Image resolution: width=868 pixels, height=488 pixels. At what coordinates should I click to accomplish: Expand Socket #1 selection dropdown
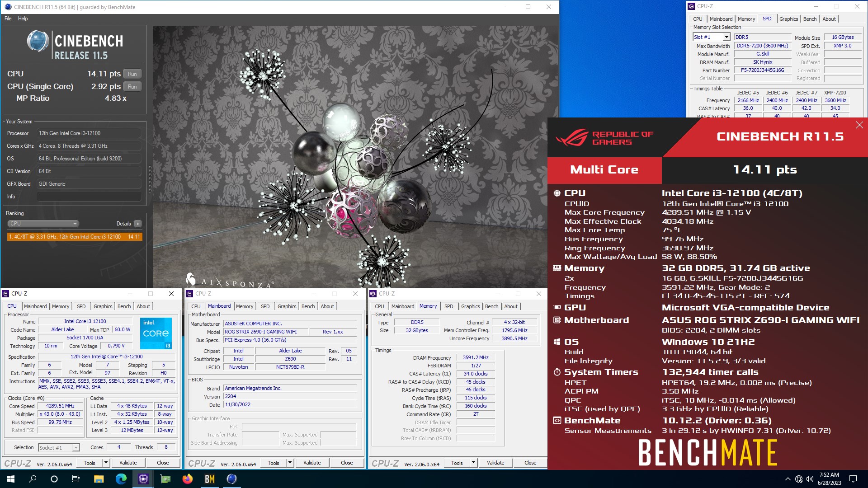click(x=76, y=448)
